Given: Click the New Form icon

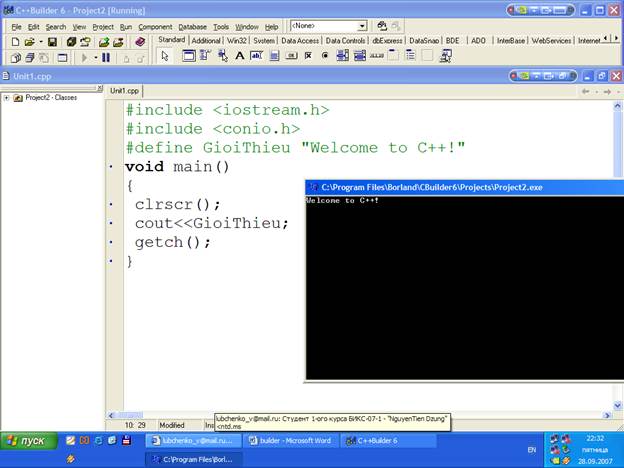Looking at the screenshot, I should (x=62, y=58).
